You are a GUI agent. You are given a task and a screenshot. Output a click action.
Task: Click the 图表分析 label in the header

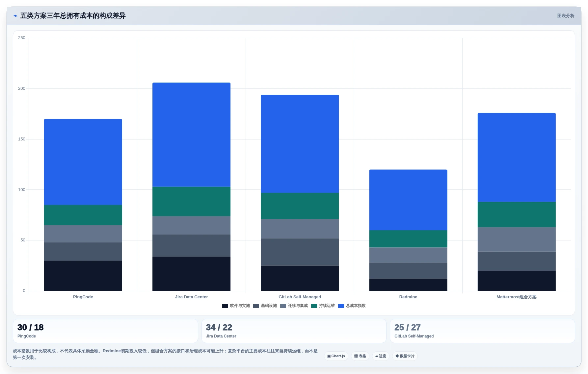tap(566, 16)
